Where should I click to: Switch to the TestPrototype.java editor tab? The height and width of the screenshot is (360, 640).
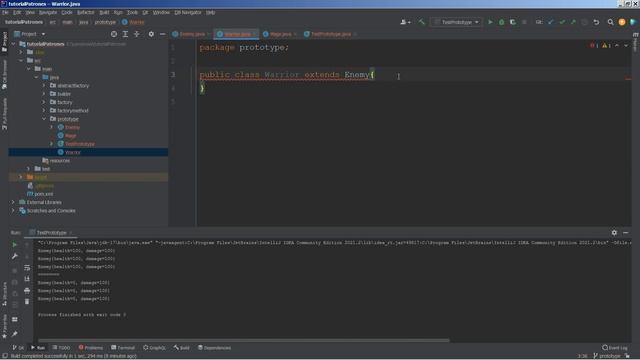click(x=330, y=34)
